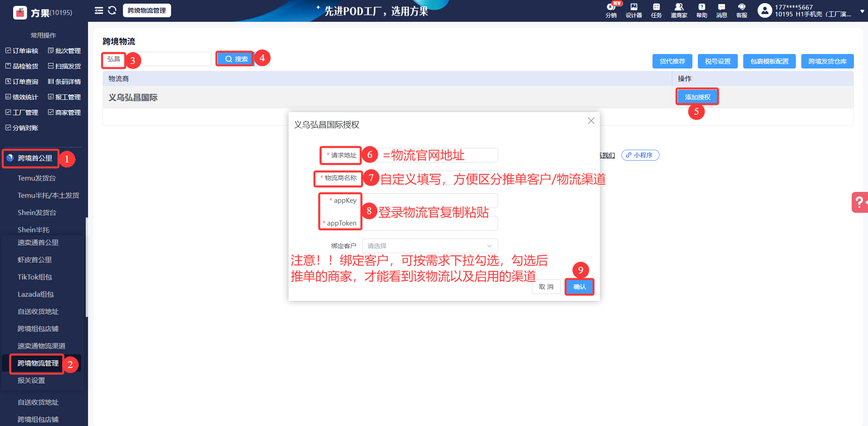Screen dimensions: 868x426
Task: Open 订单查询 shortcut
Action: 22,82
